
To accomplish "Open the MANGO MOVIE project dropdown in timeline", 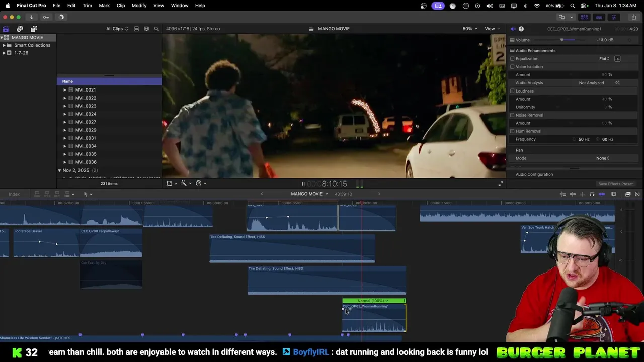I will click(x=309, y=194).
